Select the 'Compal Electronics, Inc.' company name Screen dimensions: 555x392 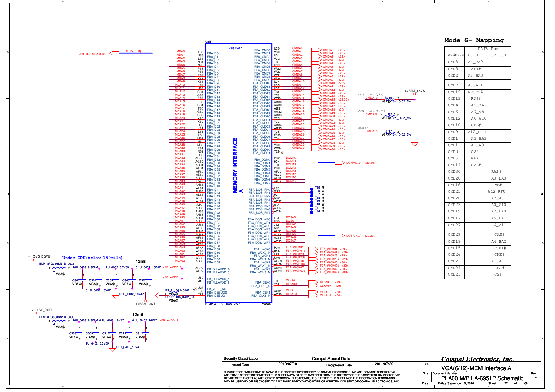point(477,359)
